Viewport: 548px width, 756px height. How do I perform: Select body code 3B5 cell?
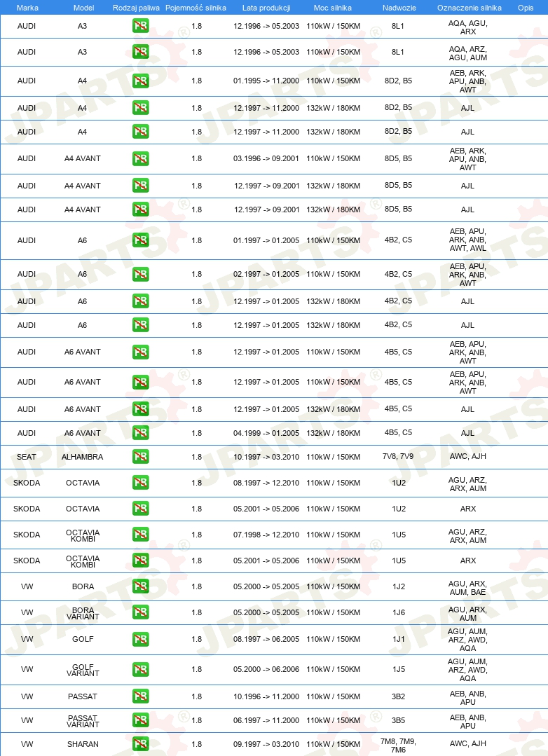[x=399, y=720]
